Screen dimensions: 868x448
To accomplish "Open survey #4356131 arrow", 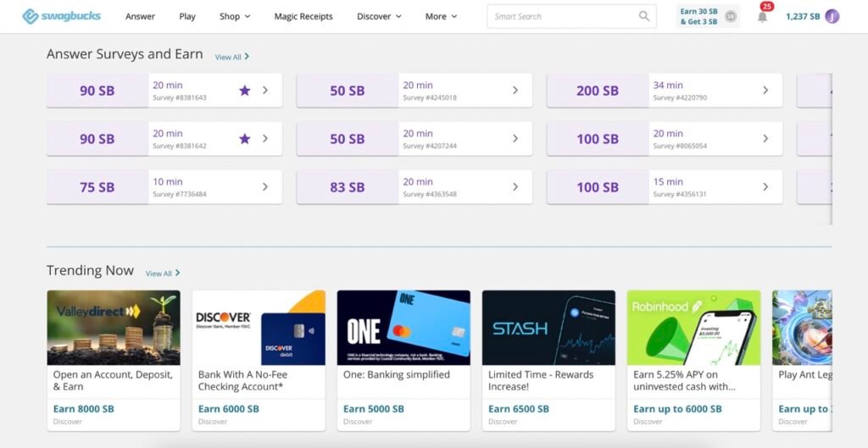I will pyautogui.click(x=765, y=187).
